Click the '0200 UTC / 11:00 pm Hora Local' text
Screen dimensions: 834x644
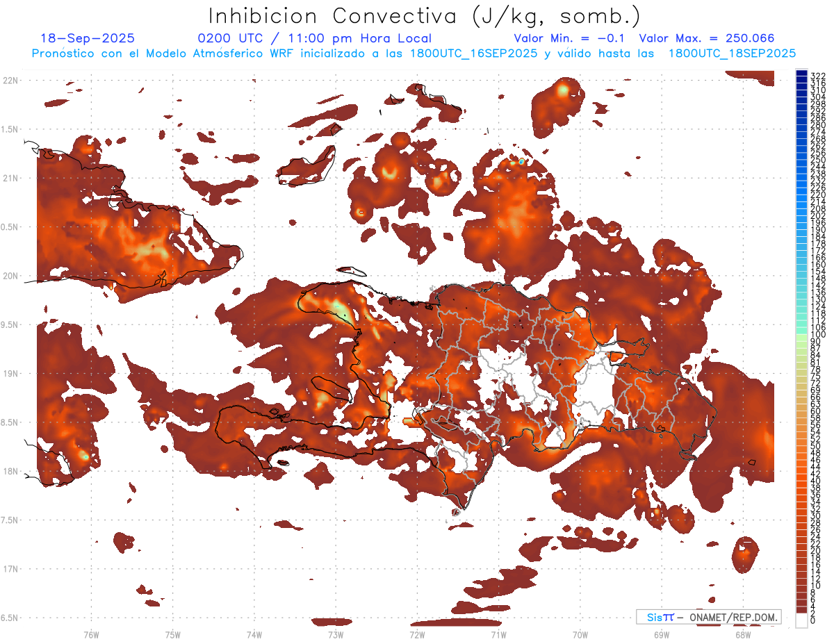coord(314,39)
